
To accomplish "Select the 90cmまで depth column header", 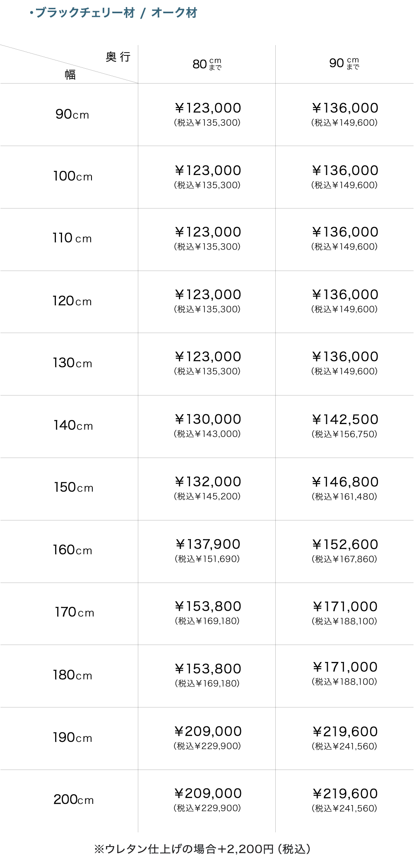I will (344, 63).
